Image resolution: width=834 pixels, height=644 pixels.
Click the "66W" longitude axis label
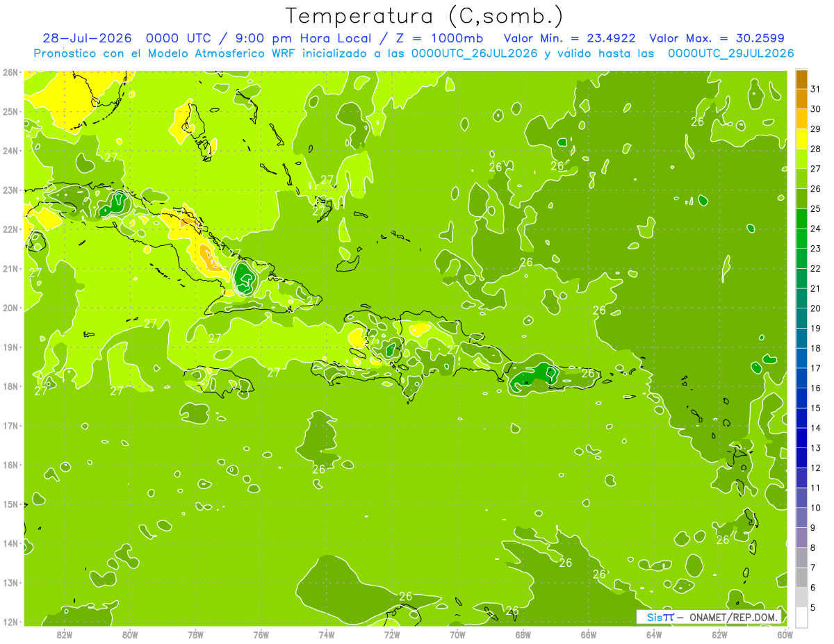(589, 634)
